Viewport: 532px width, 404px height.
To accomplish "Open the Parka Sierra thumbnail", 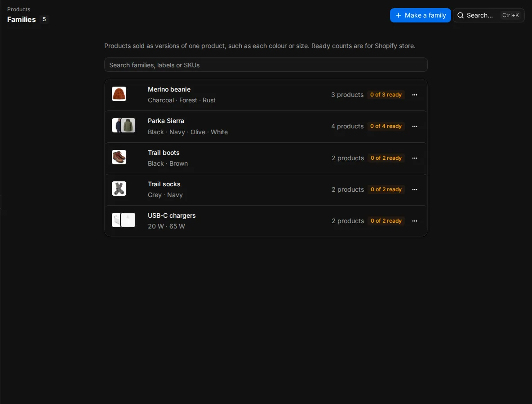I will click(124, 125).
